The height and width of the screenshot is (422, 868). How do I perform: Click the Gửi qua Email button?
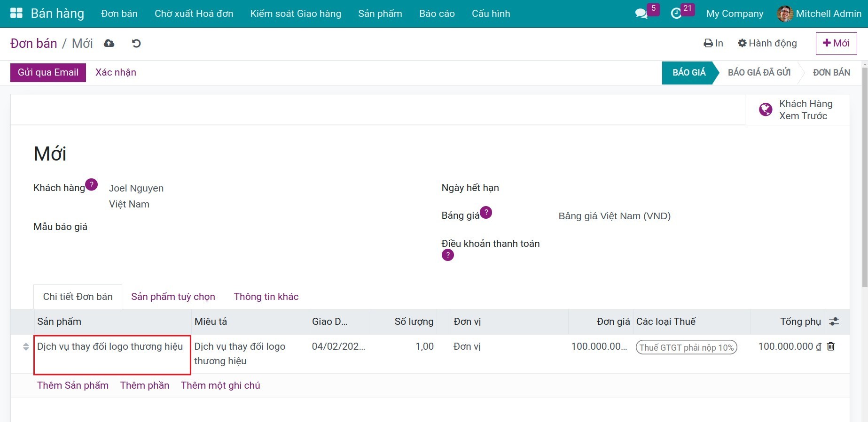(x=48, y=72)
